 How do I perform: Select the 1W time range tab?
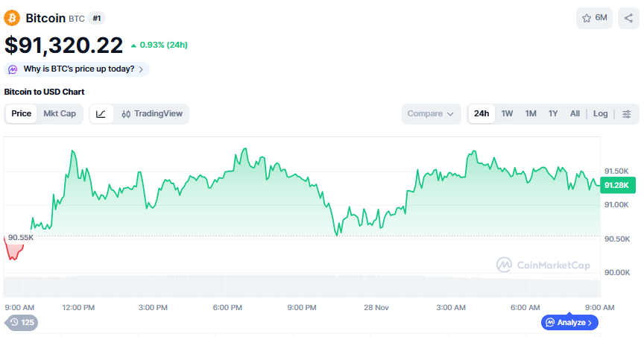click(507, 114)
